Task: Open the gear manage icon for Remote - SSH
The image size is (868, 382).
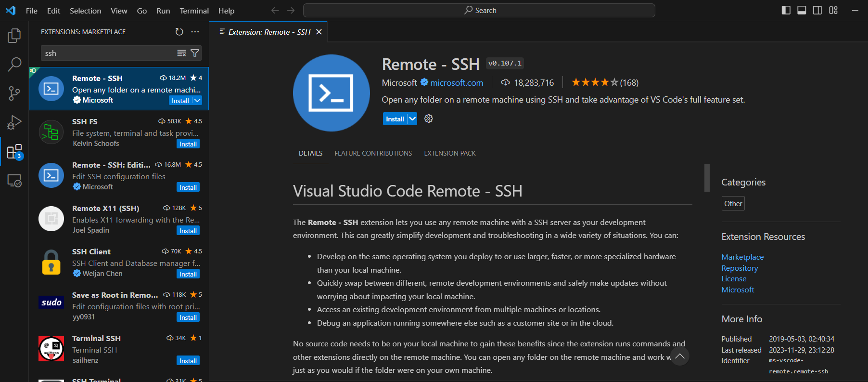Action: (429, 119)
